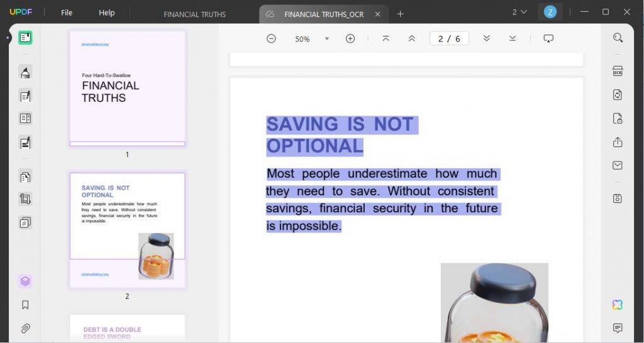
Task: Toggle the attachments panel
Action: click(25, 329)
